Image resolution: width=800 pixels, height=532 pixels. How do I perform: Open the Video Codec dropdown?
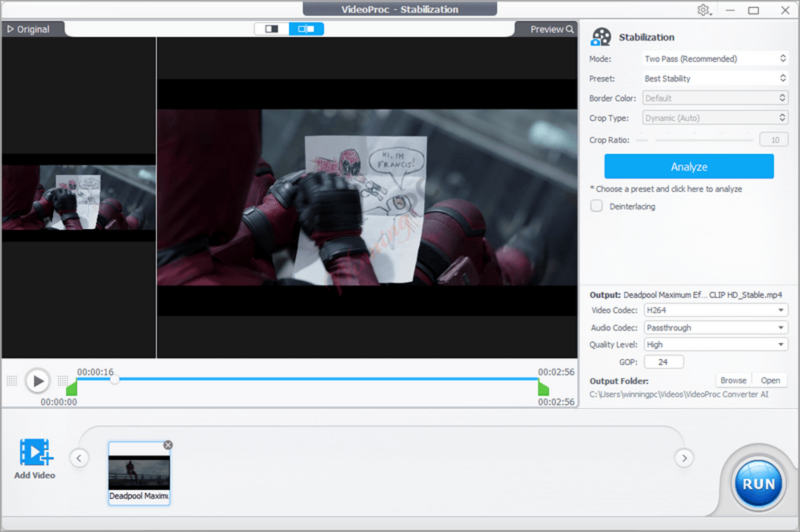coord(715,310)
